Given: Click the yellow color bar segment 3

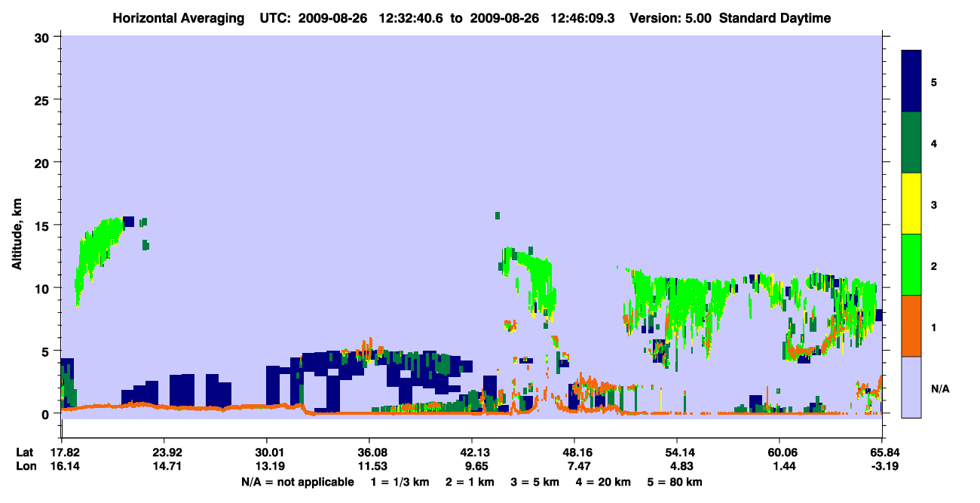Looking at the screenshot, I should pos(911,204).
